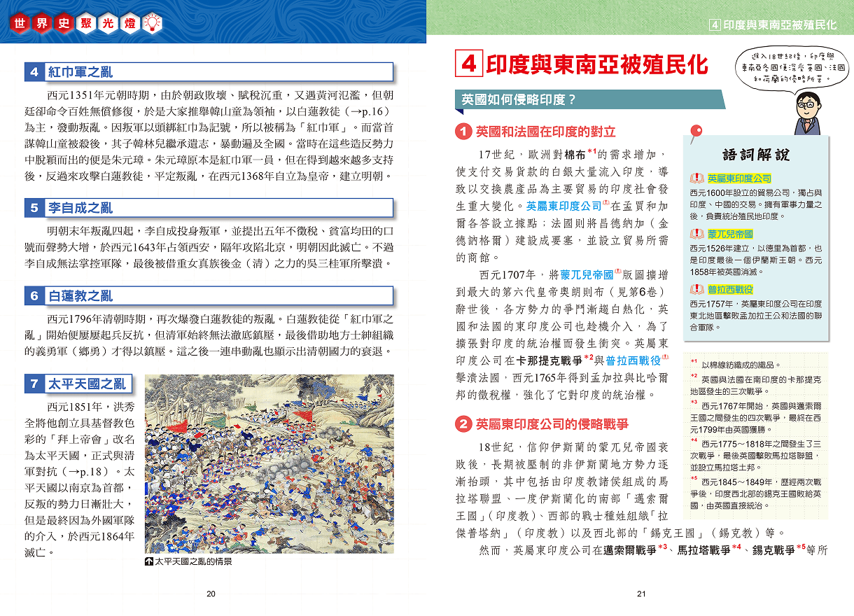Click the caption 太平天國之亂的情景
Image resolution: width=854 pixels, height=616 pixels.
(x=193, y=561)
